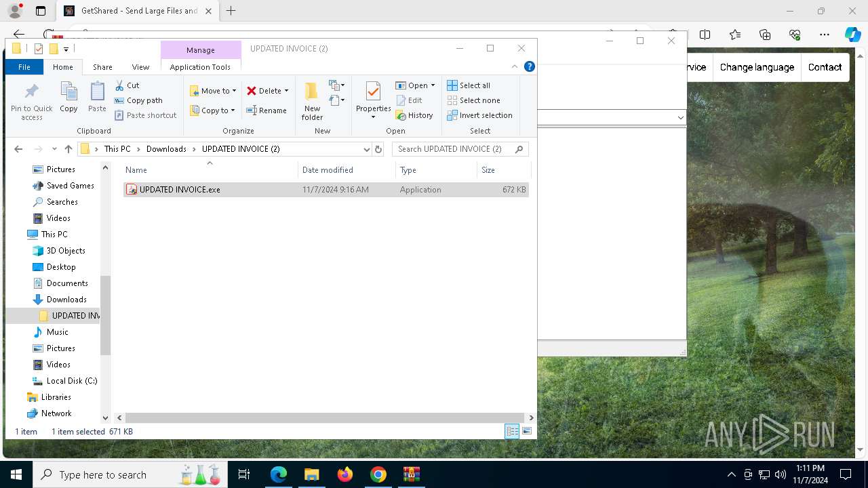Click Change language on the web page
The width and height of the screenshot is (868, 488).
pos(757,67)
